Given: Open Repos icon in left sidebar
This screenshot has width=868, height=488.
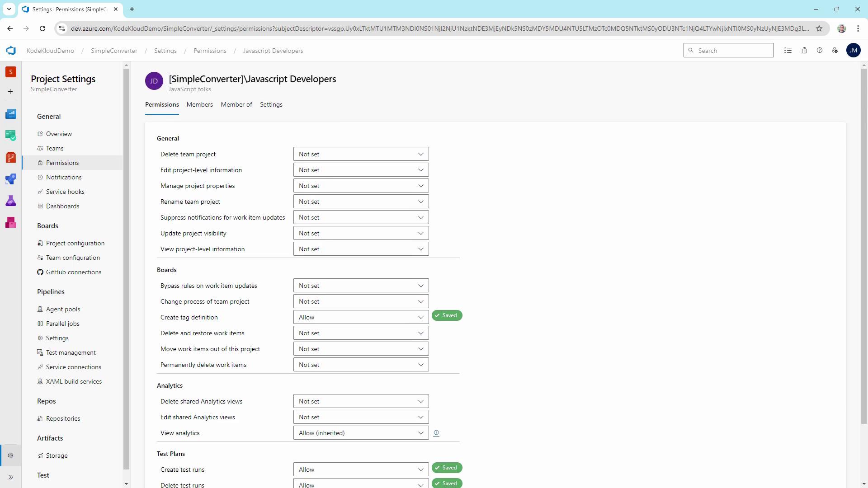Looking at the screenshot, I should [x=11, y=157].
